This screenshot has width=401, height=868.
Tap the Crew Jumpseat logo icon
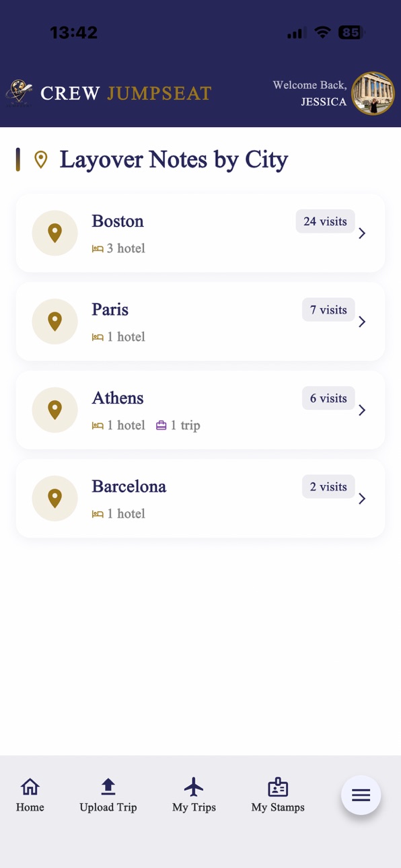click(19, 93)
